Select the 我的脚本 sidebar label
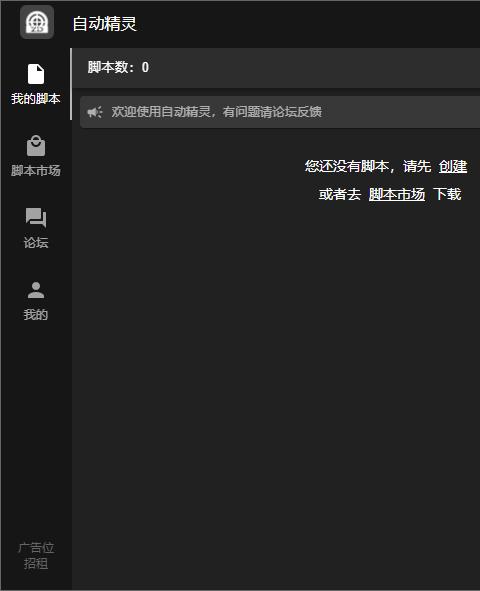 coord(36,99)
